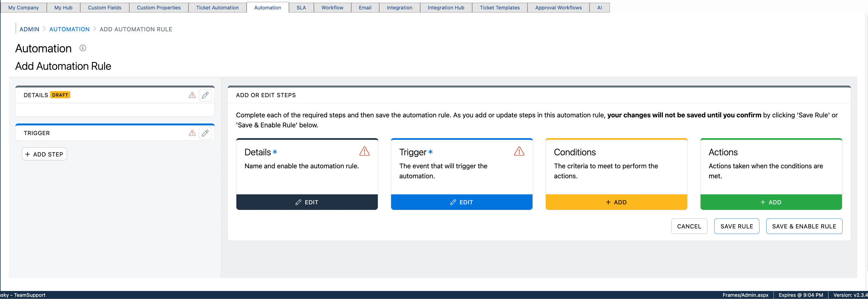Image resolution: width=868 pixels, height=299 pixels.
Task: Add a new step with ADD STEP
Action: (45, 154)
